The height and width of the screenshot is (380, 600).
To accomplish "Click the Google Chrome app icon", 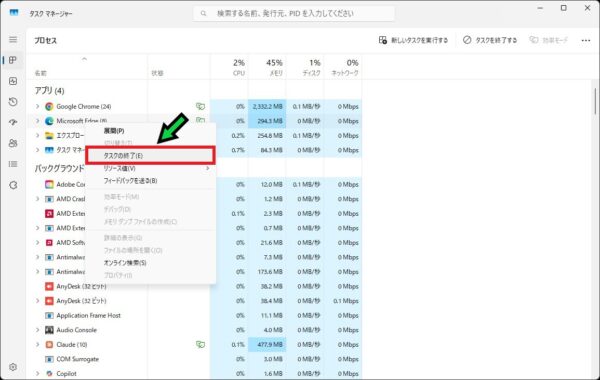I will click(x=49, y=106).
